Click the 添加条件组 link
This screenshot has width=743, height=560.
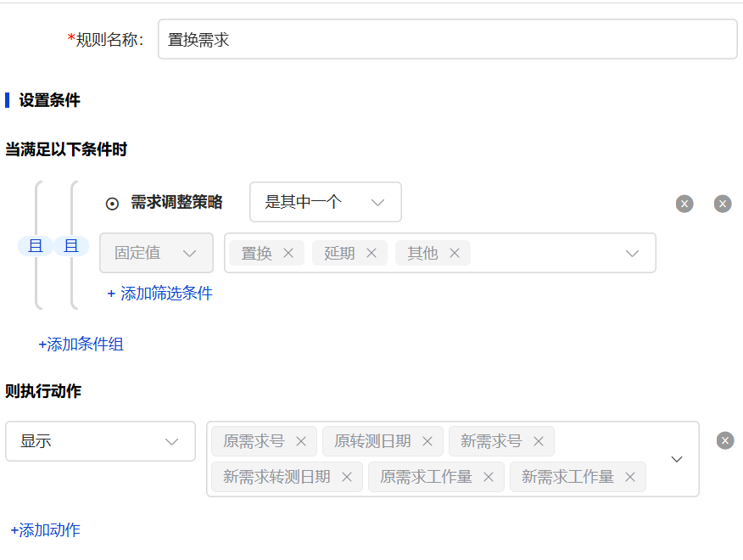coord(81,344)
